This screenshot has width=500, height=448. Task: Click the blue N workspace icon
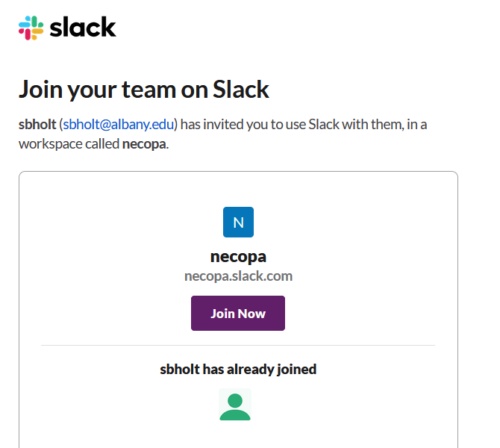click(x=238, y=223)
